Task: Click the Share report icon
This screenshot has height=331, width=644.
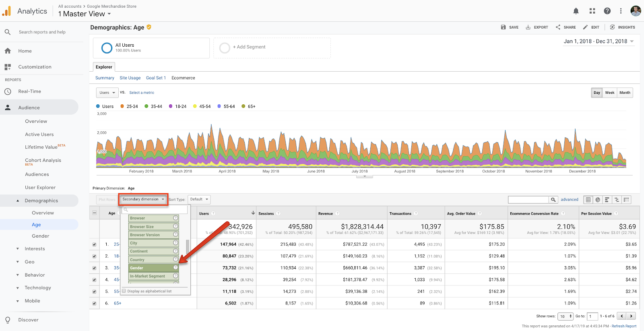Action: (558, 27)
